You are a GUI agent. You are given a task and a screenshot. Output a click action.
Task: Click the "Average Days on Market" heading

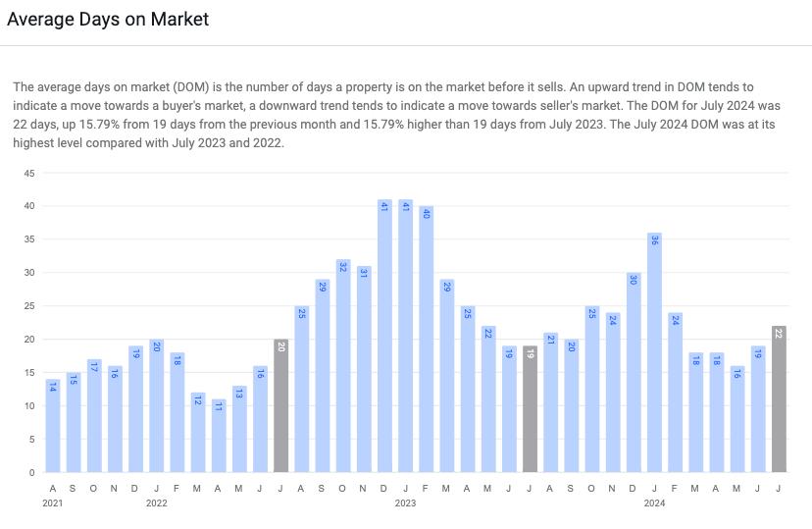(x=108, y=20)
